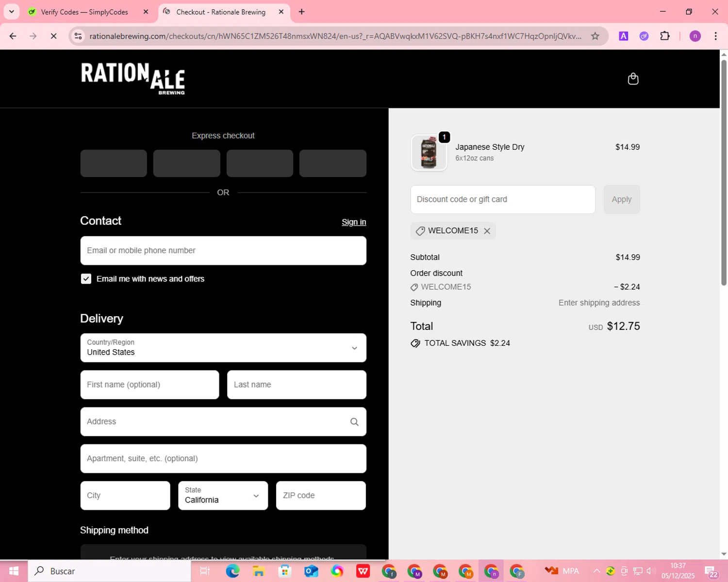Viewport: 728px width, 582px height.
Task: Open Task View on taskbar
Action: pos(205,571)
